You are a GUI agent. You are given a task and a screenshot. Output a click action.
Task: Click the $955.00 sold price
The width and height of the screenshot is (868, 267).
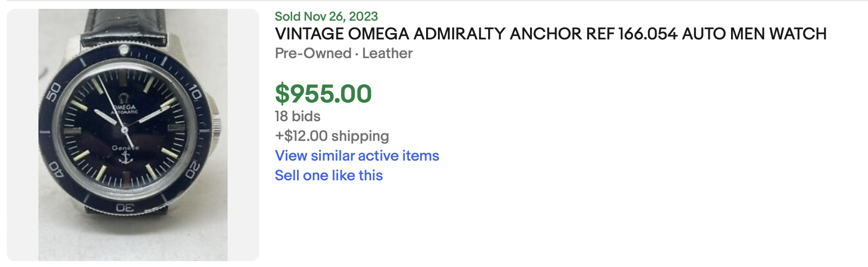click(323, 94)
